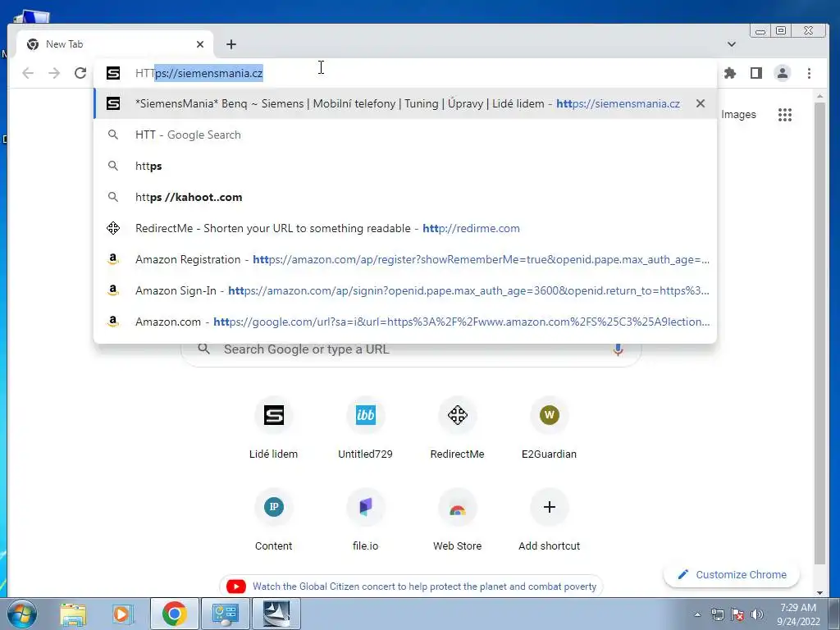Open Windows Explorer from taskbar
The height and width of the screenshot is (630, 840).
click(73, 614)
